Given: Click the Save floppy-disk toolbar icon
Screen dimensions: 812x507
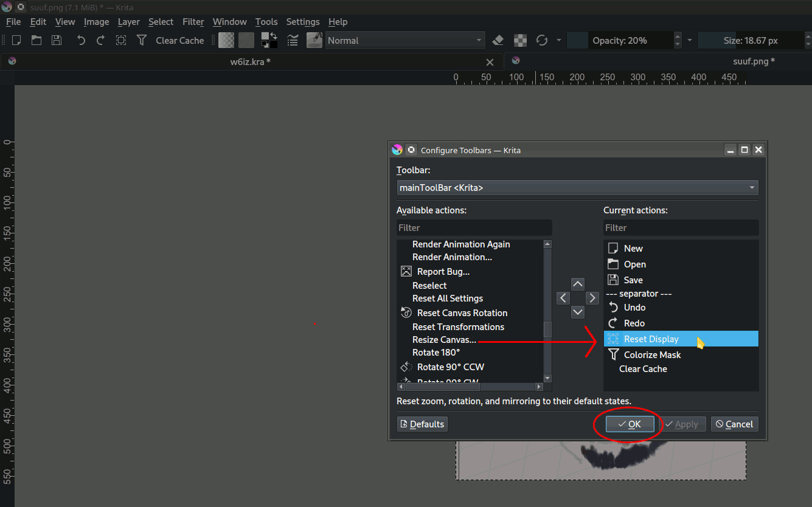Looking at the screenshot, I should tap(57, 40).
